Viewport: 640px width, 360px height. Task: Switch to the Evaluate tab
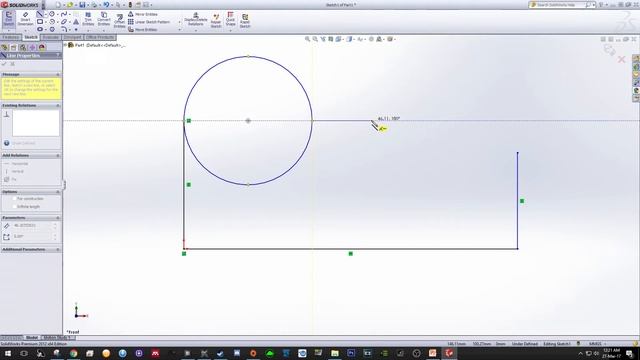coord(51,38)
